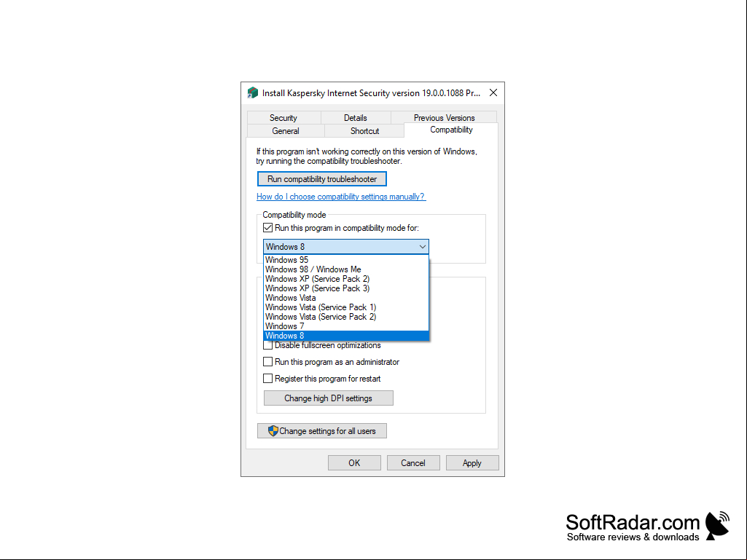747x560 pixels.
Task: Open Change high DPI settings
Action: click(x=328, y=398)
